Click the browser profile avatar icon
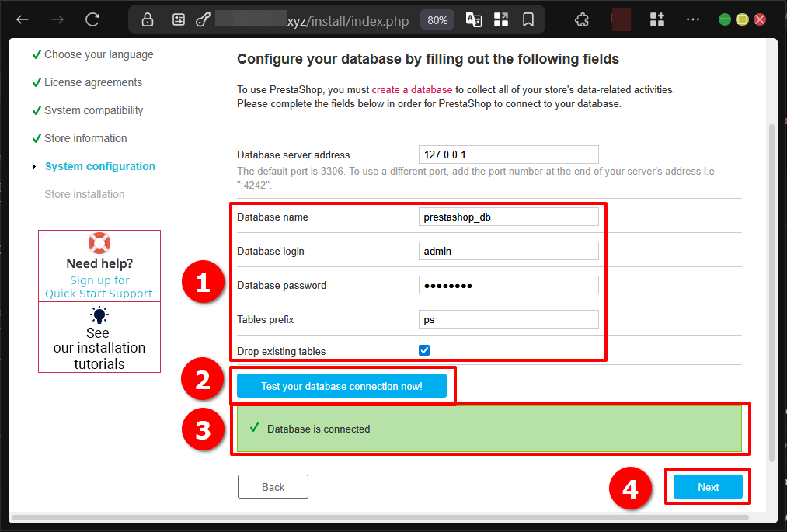The width and height of the screenshot is (787, 532). tap(620, 19)
